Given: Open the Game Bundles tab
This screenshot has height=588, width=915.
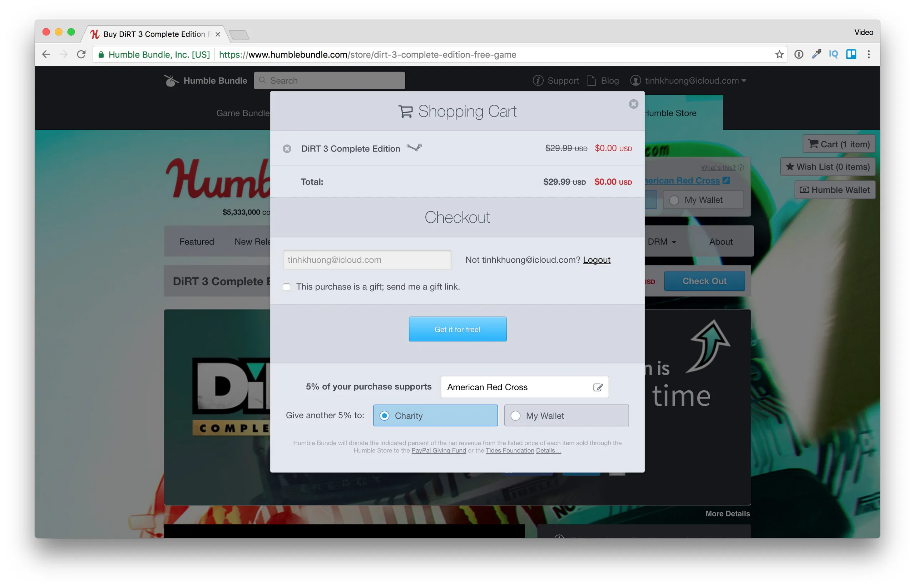Looking at the screenshot, I should pyautogui.click(x=243, y=113).
